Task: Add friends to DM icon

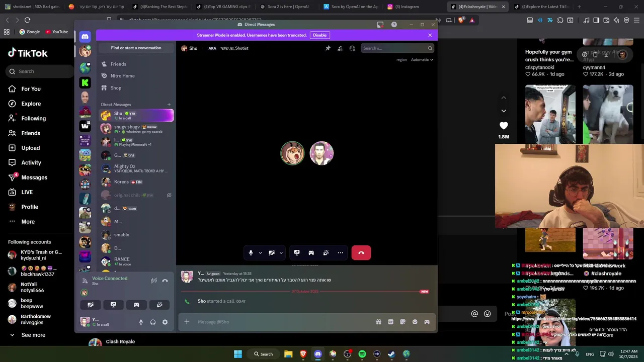Action: (x=340, y=48)
